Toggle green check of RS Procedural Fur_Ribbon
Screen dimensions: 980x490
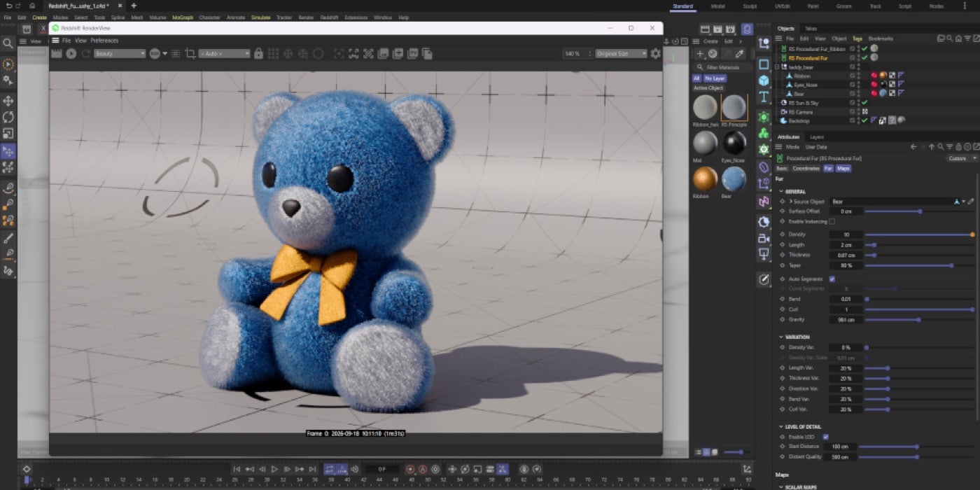pos(864,49)
